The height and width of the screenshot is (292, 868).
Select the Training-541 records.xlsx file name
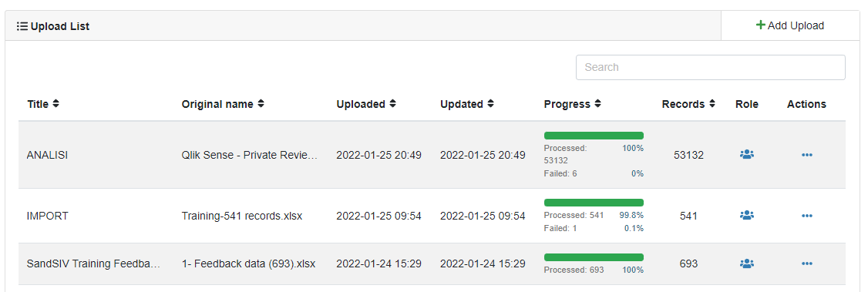coord(242,216)
